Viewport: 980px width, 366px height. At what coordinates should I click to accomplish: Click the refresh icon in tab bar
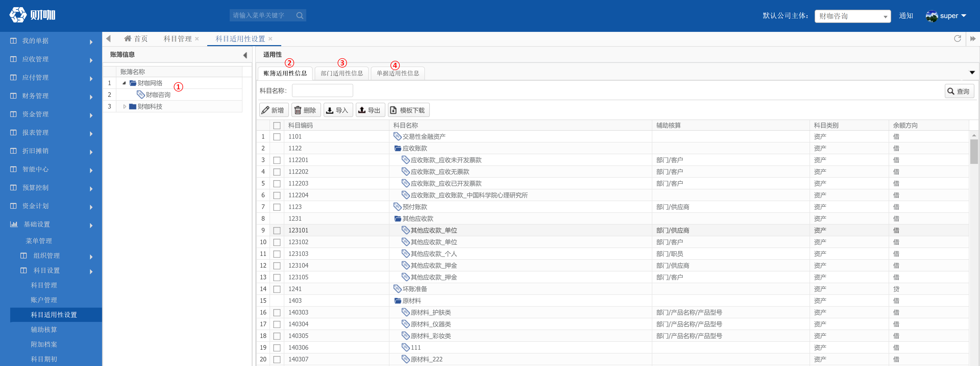click(x=958, y=38)
